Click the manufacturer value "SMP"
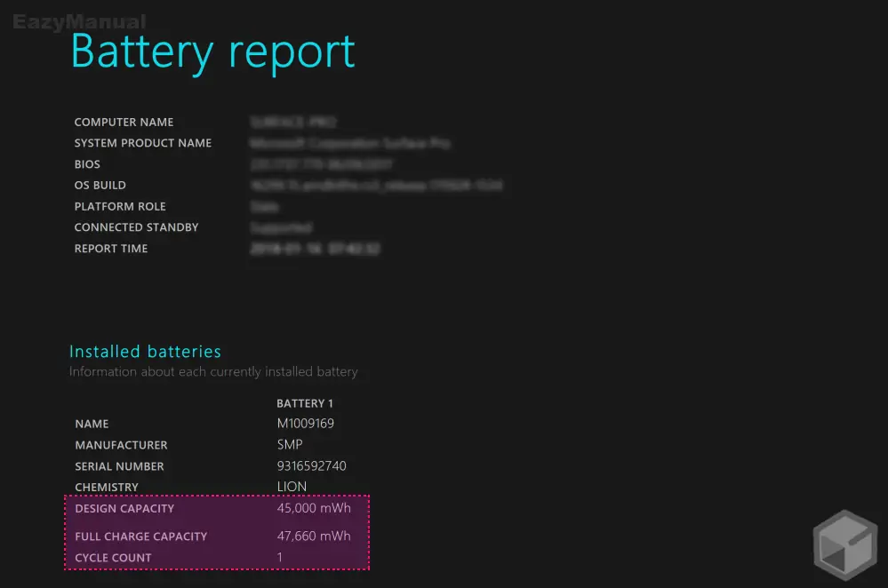The width and height of the screenshot is (888, 588). point(290,445)
